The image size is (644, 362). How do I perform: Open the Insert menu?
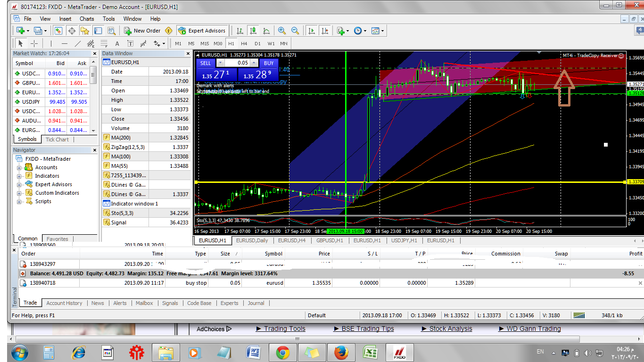[66, 19]
